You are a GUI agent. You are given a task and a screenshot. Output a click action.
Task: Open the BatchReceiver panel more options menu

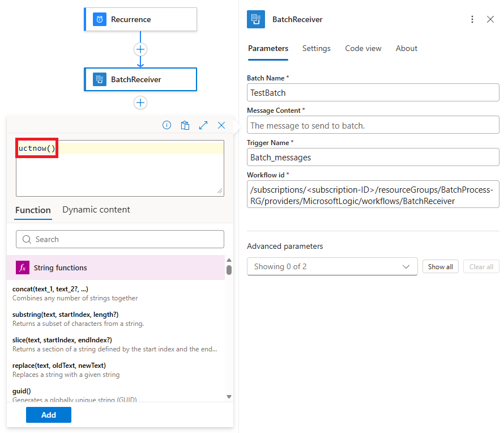472,19
